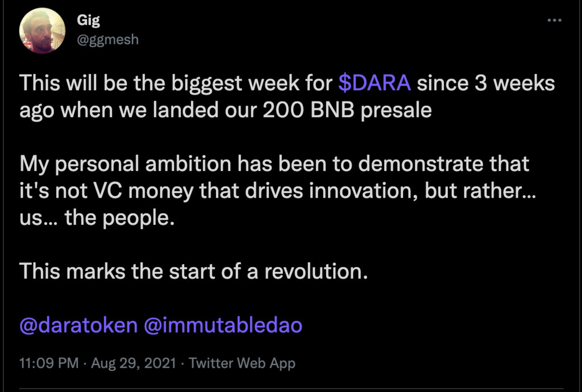Click the "us... the people." line

(x=96, y=218)
